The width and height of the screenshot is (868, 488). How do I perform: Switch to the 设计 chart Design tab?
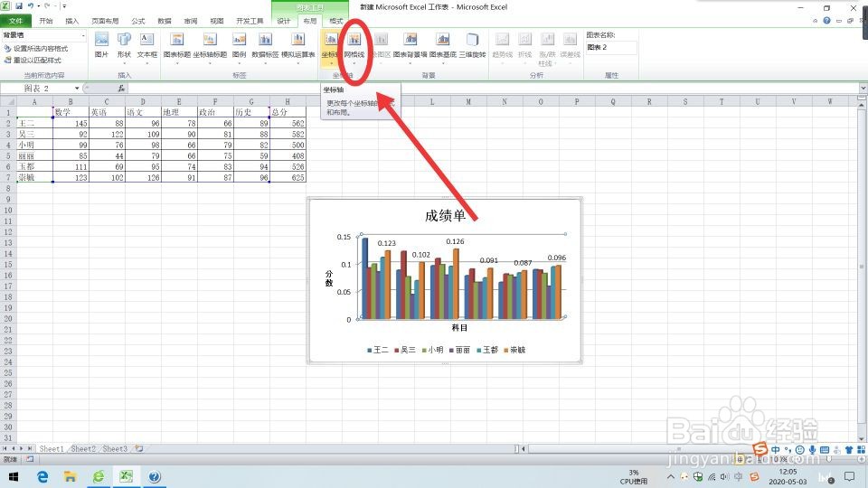[x=283, y=21]
